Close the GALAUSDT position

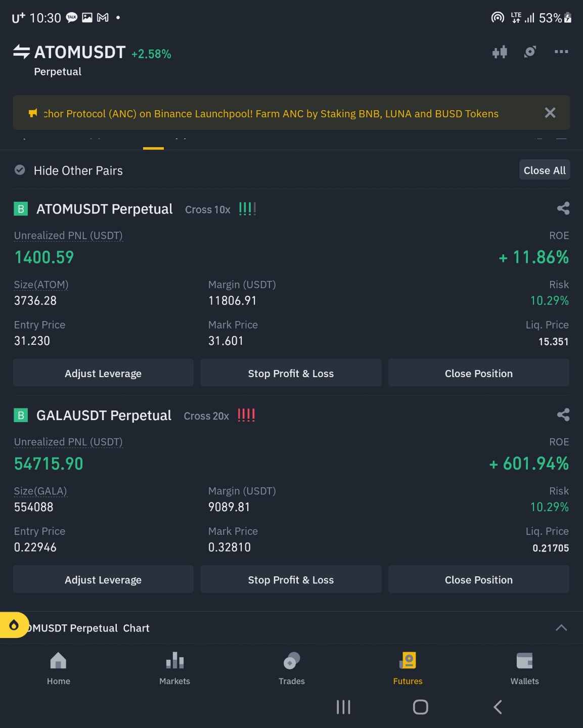click(x=479, y=579)
